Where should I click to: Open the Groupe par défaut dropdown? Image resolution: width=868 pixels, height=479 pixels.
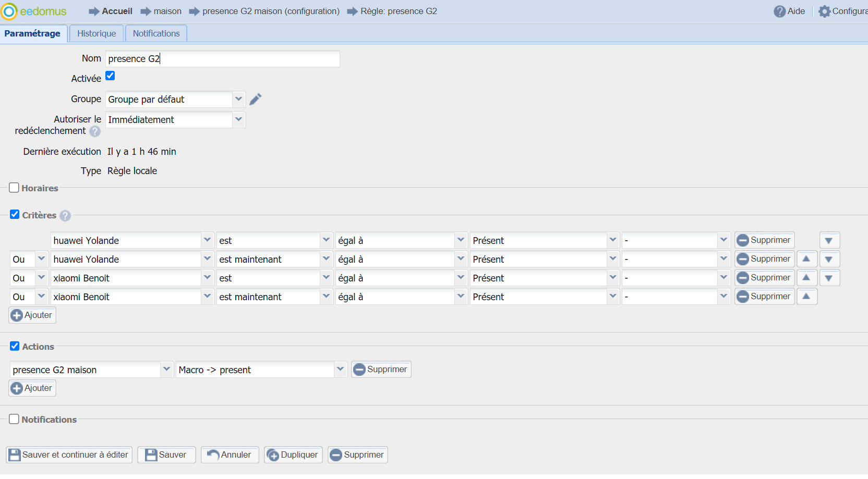coord(238,99)
